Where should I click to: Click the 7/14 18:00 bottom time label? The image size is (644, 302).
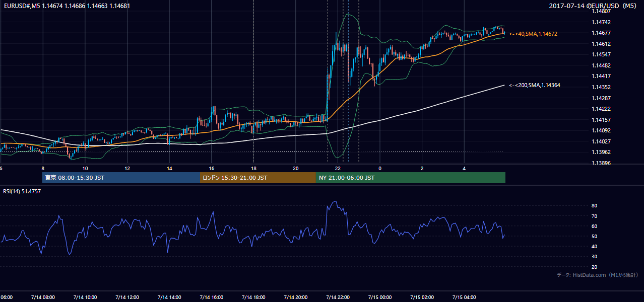pyautogui.click(x=253, y=297)
